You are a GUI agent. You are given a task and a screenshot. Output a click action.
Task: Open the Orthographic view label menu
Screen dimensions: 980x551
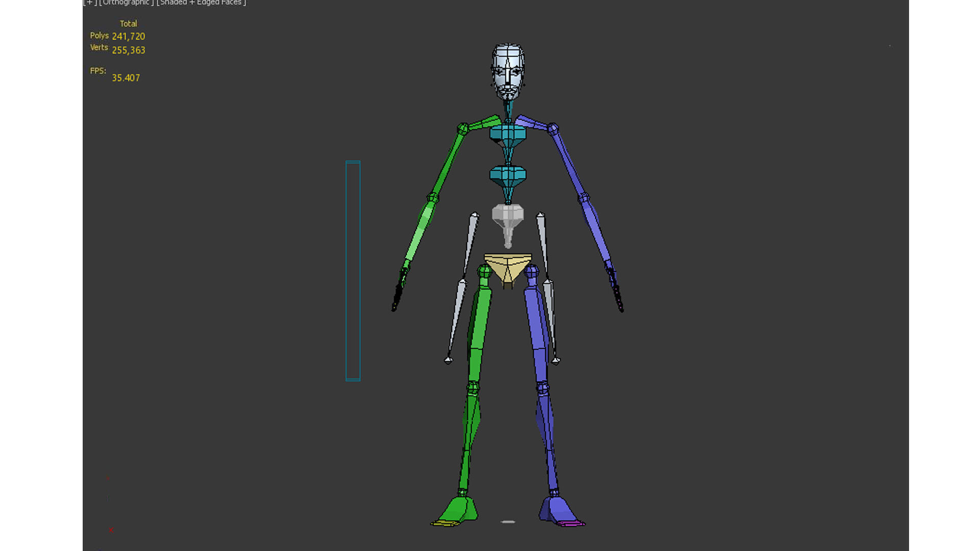126,3
